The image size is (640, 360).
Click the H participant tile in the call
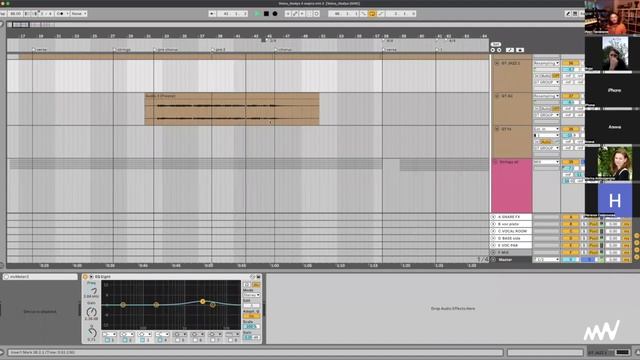coord(615,200)
